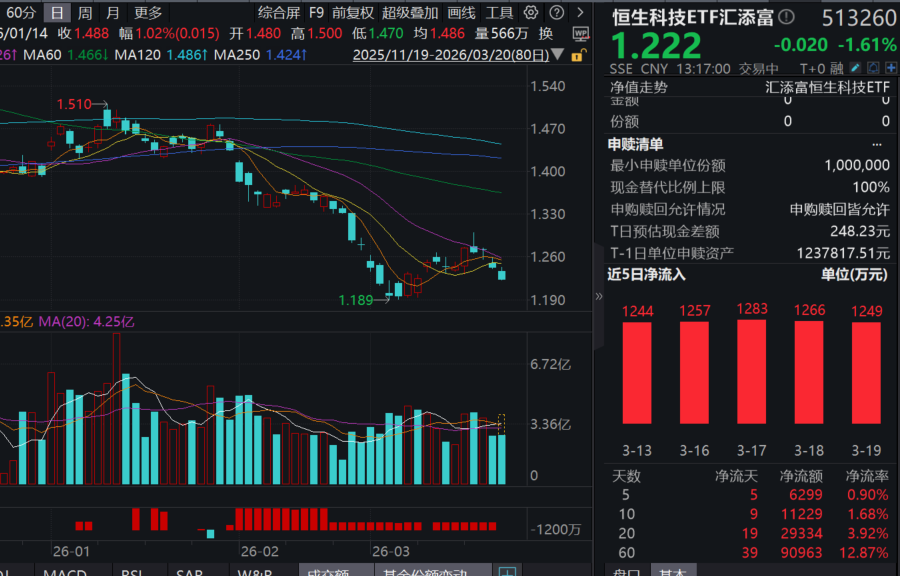Open the pencil note icon

click(854, 69)
